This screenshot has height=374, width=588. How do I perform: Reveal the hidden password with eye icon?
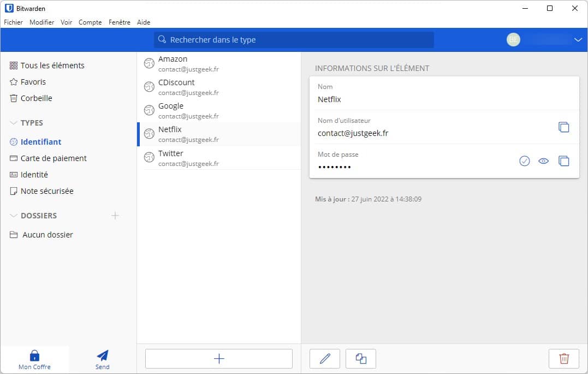(543, 161)
